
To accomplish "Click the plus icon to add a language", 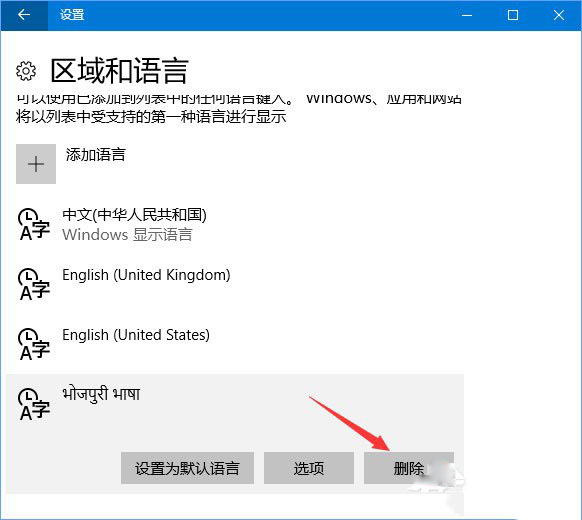I will click(x=36, y=164).
